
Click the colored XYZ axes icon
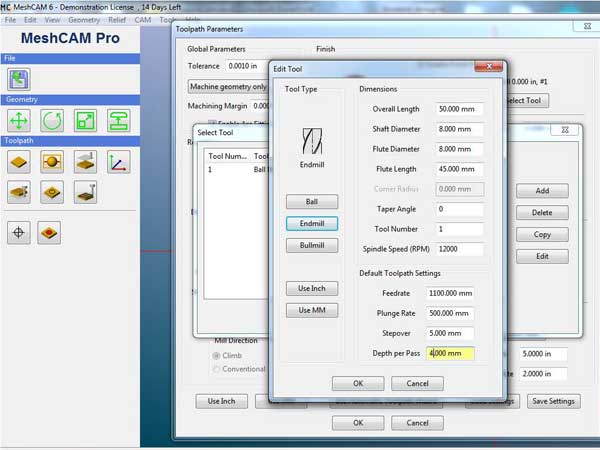119,162
